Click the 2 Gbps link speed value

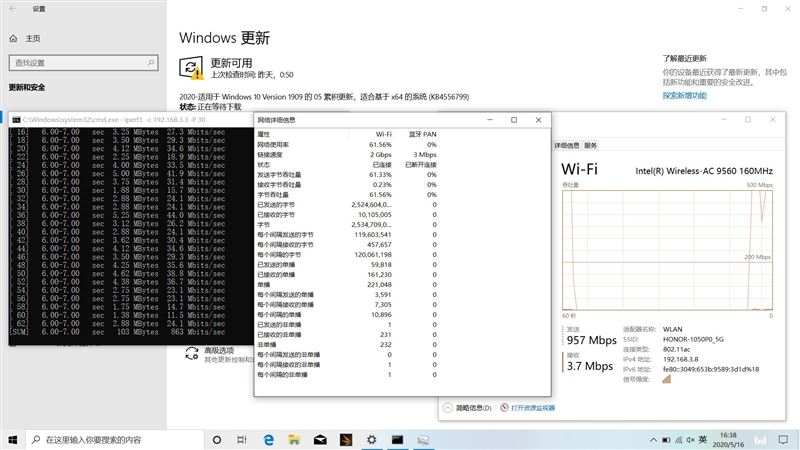(381, 155)
